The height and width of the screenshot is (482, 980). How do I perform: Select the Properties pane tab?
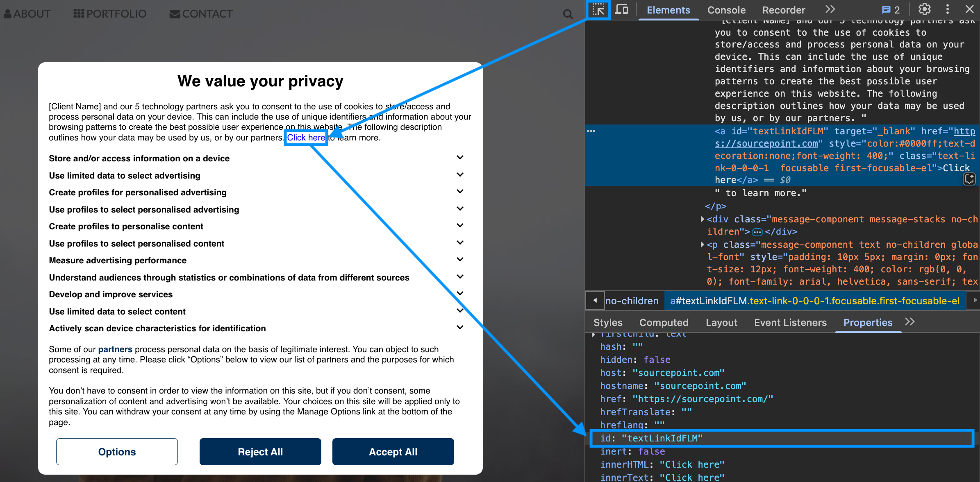pos(868,323)
